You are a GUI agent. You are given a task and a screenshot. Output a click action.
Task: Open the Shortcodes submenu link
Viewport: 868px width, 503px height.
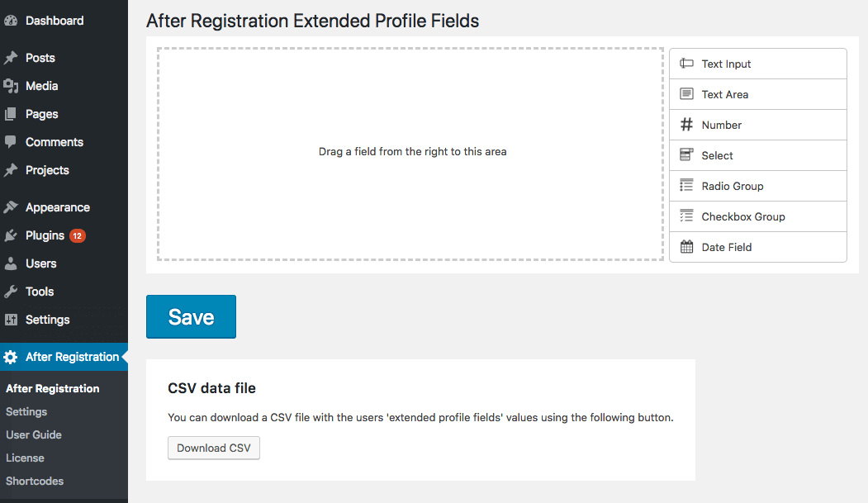[x=35, y=481]
